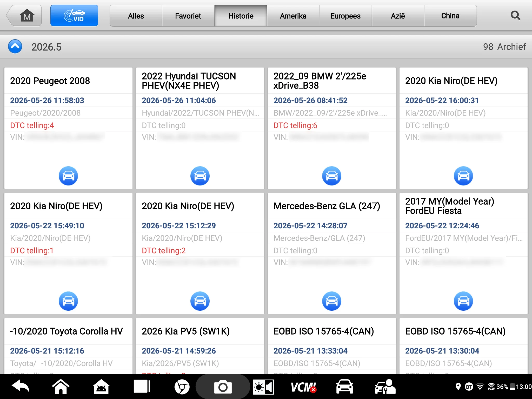Switch to the Favoriet tab
532x399 pixels.
(x=188, y=16)
